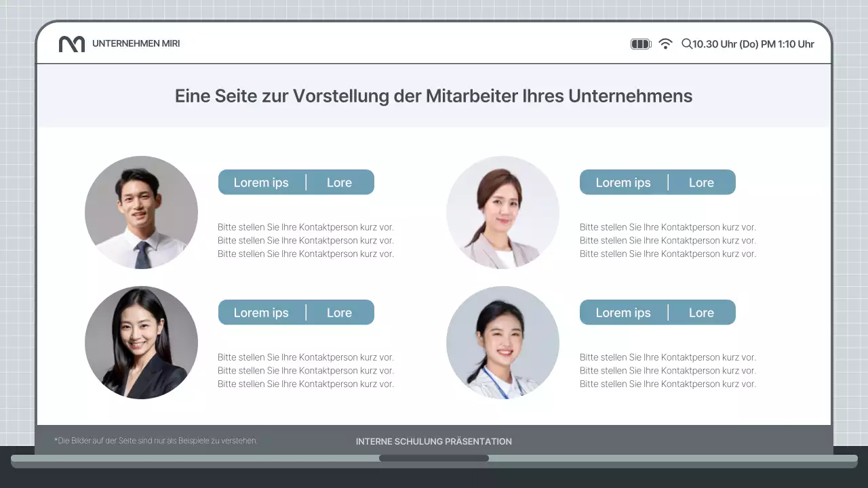The image size is (868, 488).
Task: Click the "Lore" segment beside the male employee
Action: click(x=339, y=182)
